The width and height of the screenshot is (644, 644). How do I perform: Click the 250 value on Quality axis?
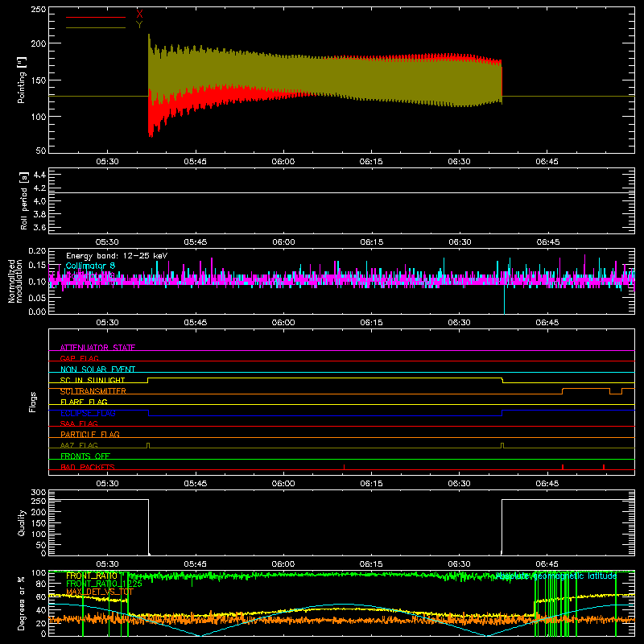(x=39, y=501)
